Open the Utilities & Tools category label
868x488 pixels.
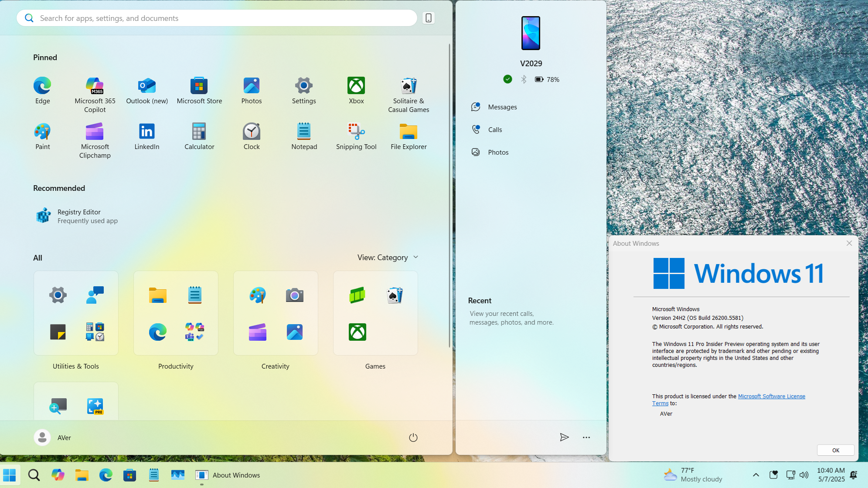[x=76, y=366]
